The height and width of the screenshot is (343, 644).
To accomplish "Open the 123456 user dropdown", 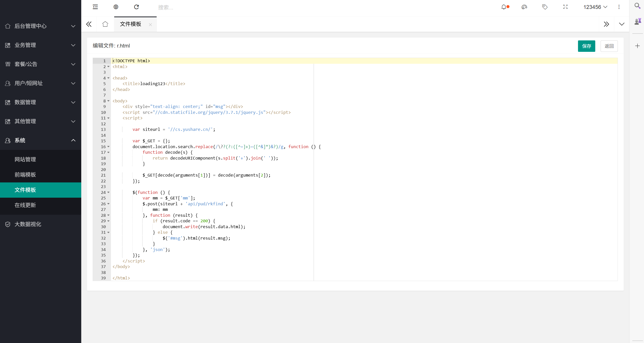I will click(x=595, y=7).
